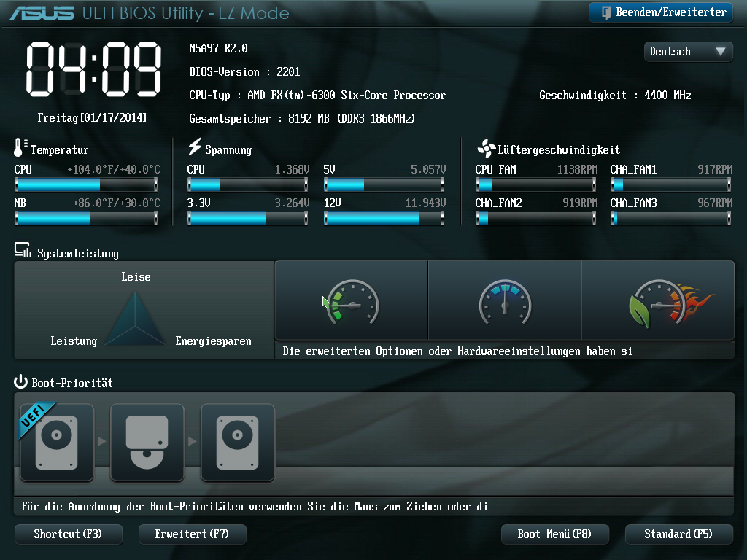Click the performance description text line
Screen dimensions: 747x560
(x=457, y=351)
